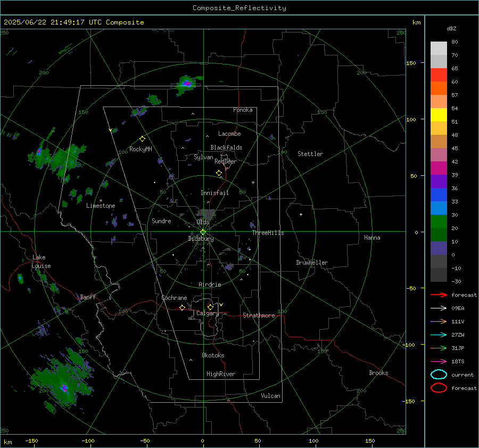The width and height of the screenshot is (479, 448).
Task: Click the strong storm cell northwest of Ponoka
Action: click(x=186, y=84)
